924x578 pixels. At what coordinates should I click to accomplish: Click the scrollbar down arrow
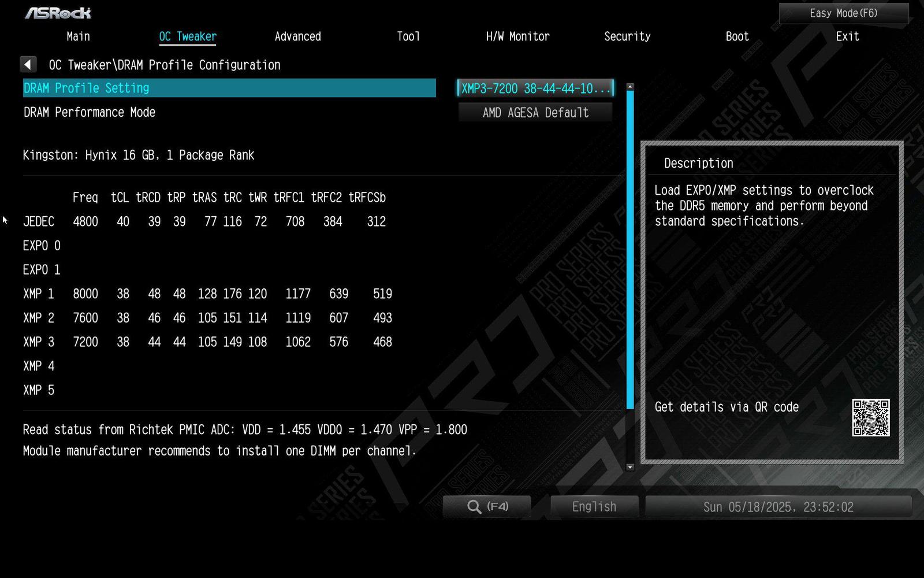pyautogui.click(x=629, y=466)
